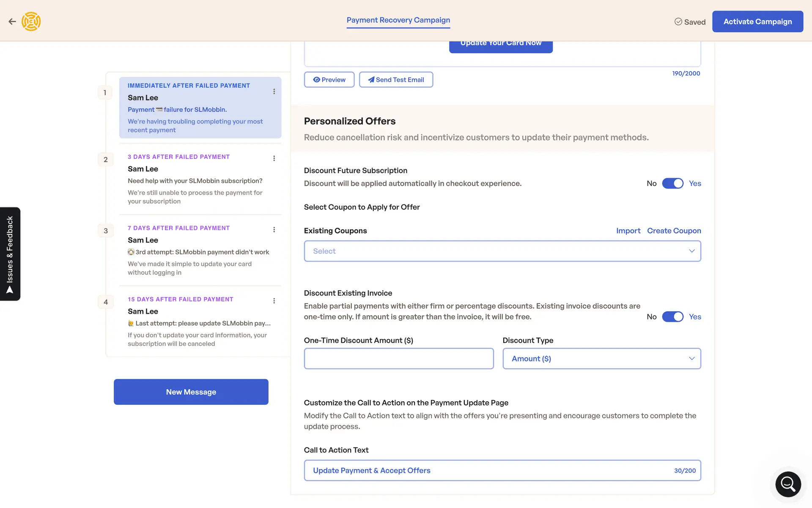Open the chat support bubble
Viewport: 812px width, 508px height.
coord(788,484)
